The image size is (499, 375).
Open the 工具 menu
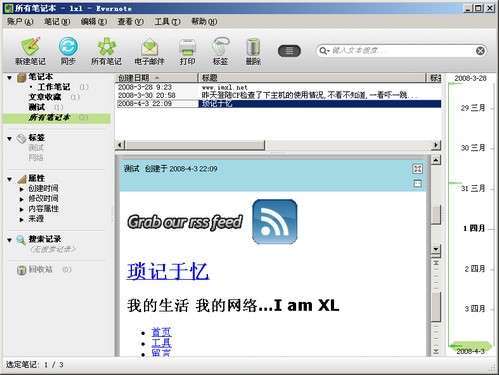[x=167, y=22]
